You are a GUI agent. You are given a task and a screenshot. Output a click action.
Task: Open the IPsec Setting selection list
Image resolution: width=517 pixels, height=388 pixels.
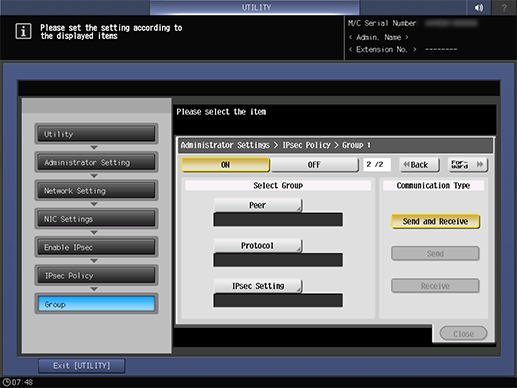pos(258,286)
